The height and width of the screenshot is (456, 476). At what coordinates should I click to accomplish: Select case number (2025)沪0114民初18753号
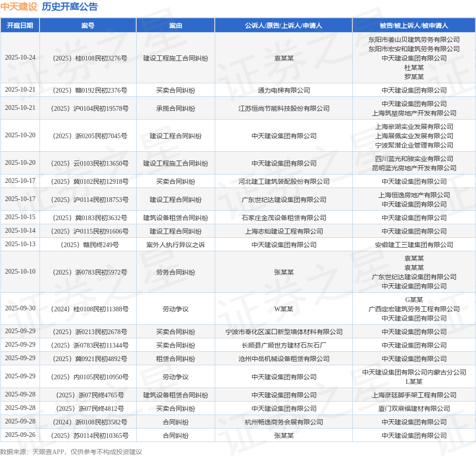(90, 200)
